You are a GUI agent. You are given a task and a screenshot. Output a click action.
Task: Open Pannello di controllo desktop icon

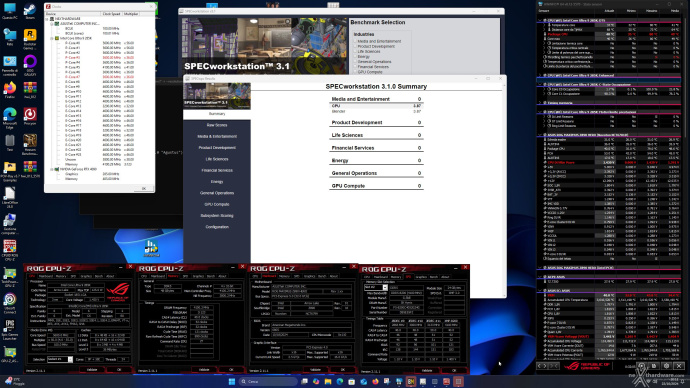[x=10, y=65]
